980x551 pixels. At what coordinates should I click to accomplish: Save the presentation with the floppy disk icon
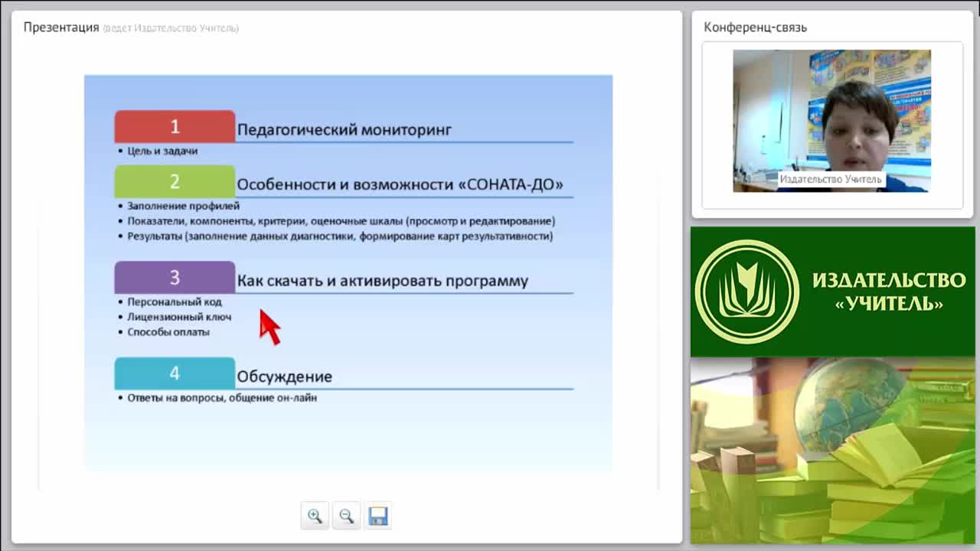[377, 516]
